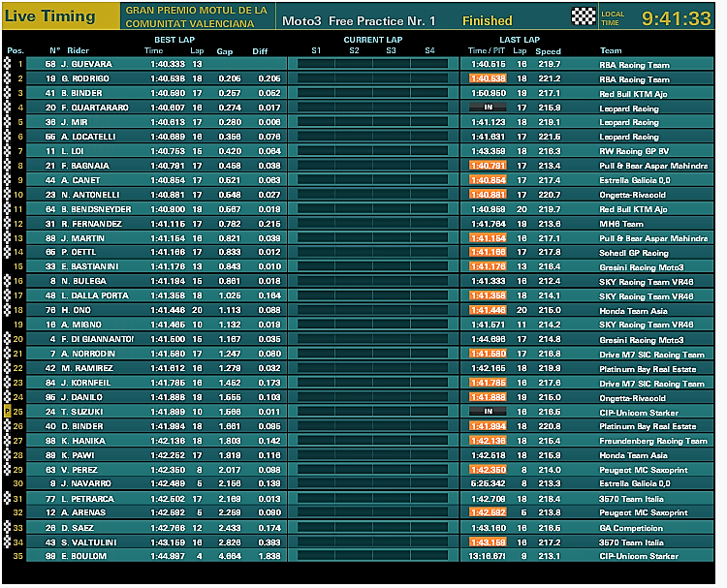
Task: Click the Diff column header
Action: 260,51
